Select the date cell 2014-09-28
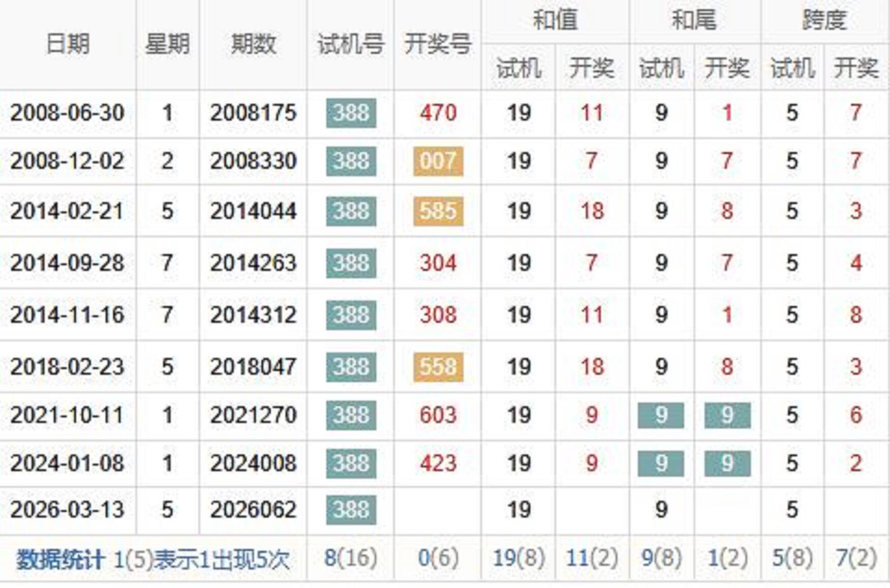The image size is (890, 588). tap(67, 263)
